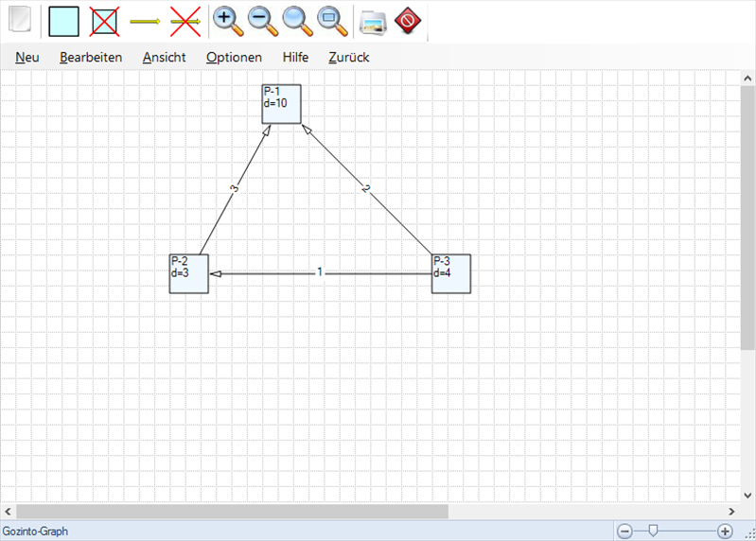Click the zoom slider plus button
756x541 pixels.
point(725,532)
